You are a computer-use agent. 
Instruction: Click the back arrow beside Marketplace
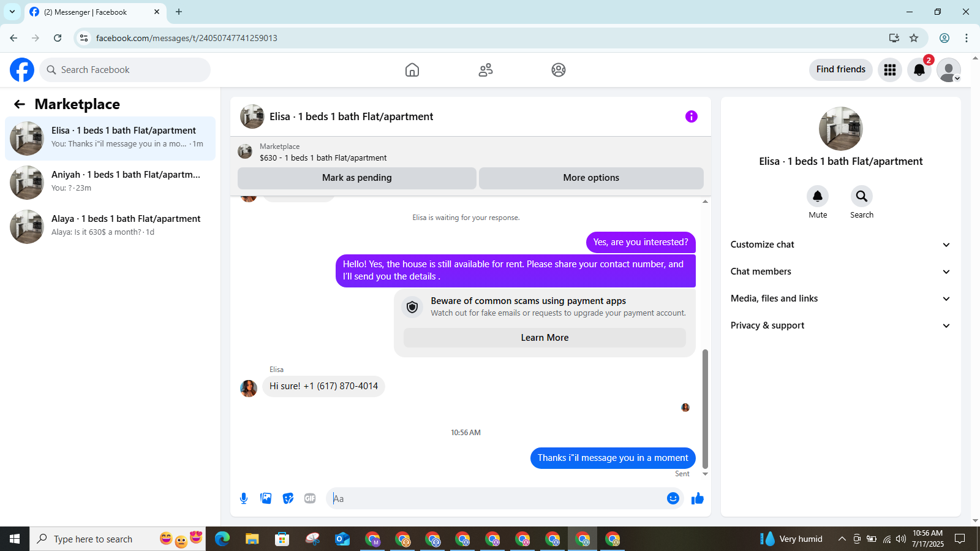20,104
